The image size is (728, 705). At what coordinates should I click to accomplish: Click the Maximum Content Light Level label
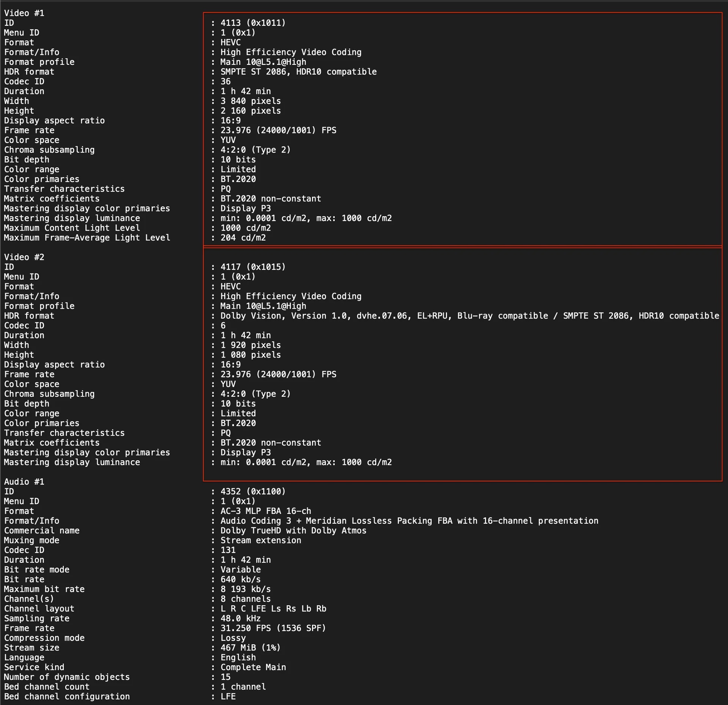[x=72, y=228]
